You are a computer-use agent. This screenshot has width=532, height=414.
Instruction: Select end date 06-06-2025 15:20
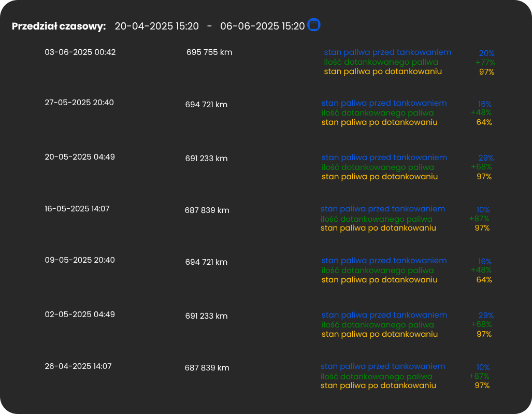(x=263, y=26)
